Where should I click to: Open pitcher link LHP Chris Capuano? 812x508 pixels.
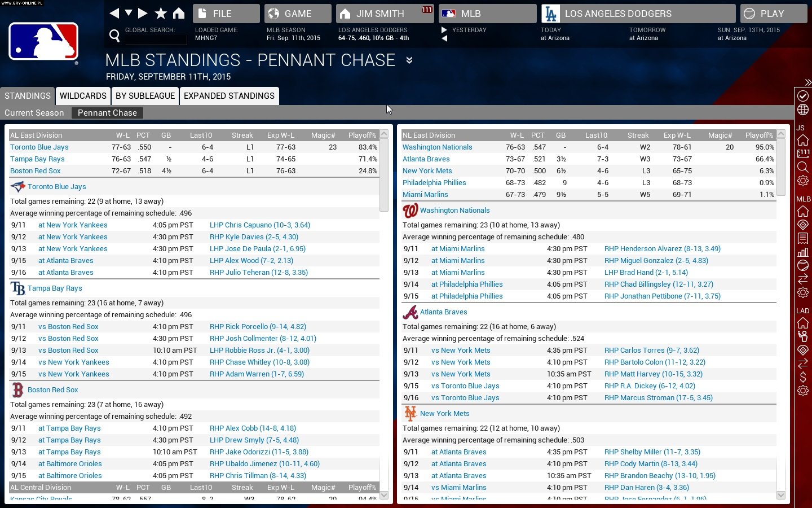coord(259,225)
